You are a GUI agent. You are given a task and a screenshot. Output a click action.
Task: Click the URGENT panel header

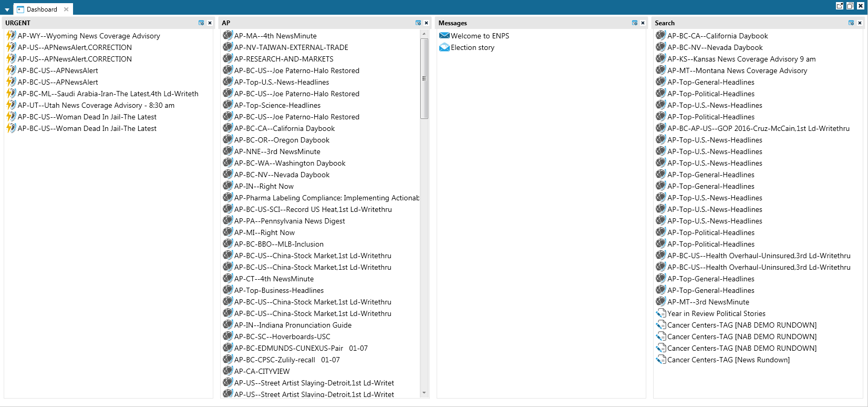tap(109, 23)
